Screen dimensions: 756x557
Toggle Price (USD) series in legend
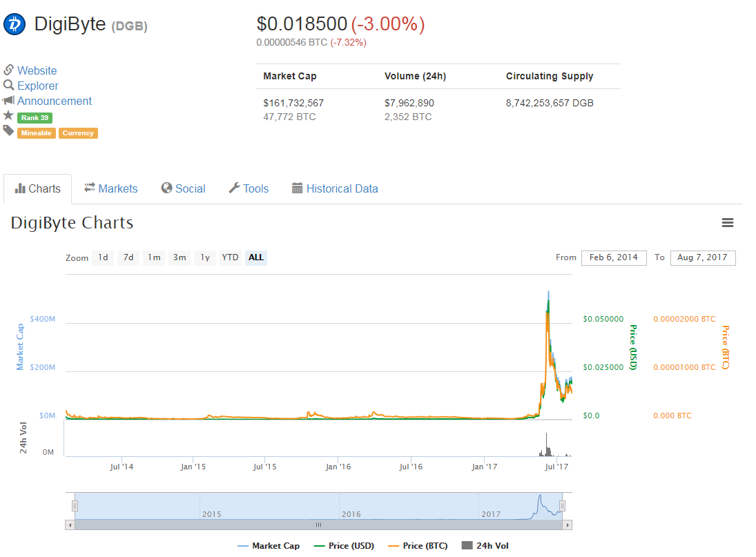pos(344,546)
